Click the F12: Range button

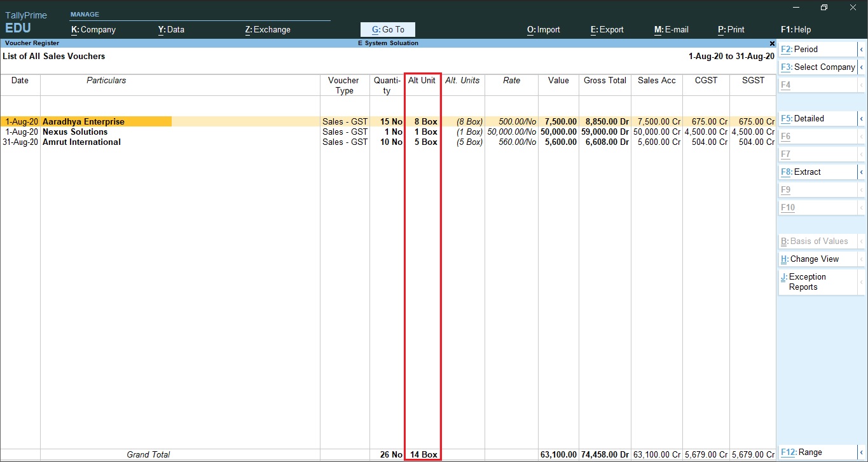pyautogui.click(x=818, y=452)
